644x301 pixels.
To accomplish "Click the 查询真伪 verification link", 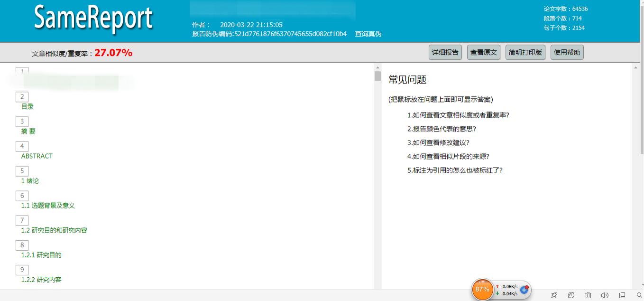I will 368,34.
